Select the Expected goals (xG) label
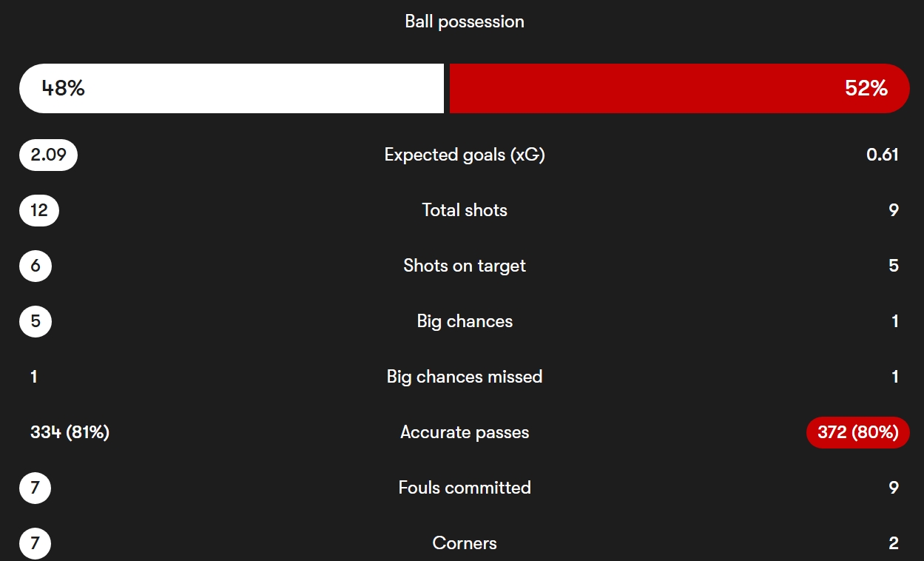Screen dimensions: 924x561 (x=465, y=155)
